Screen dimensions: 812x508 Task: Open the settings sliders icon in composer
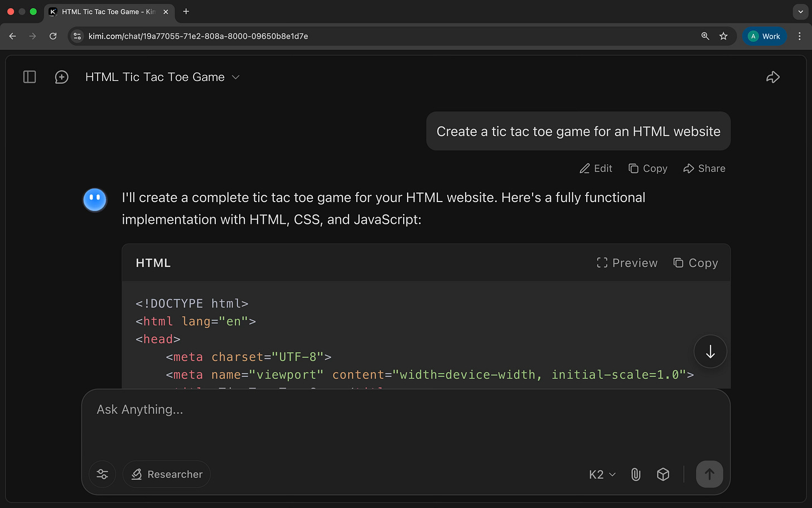pos(103,475)
